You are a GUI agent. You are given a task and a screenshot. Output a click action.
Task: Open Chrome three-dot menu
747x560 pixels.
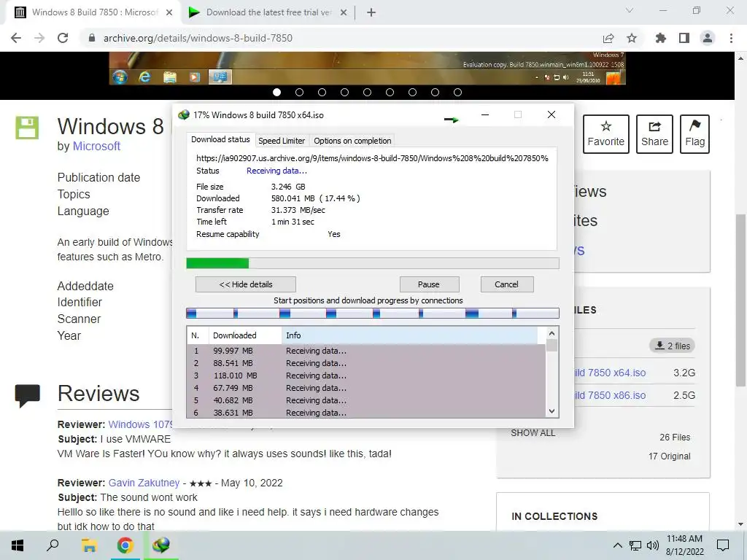tap(731, 38)
